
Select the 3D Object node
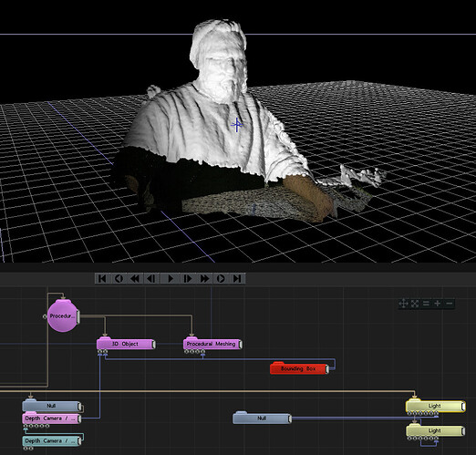pos(125,344)
